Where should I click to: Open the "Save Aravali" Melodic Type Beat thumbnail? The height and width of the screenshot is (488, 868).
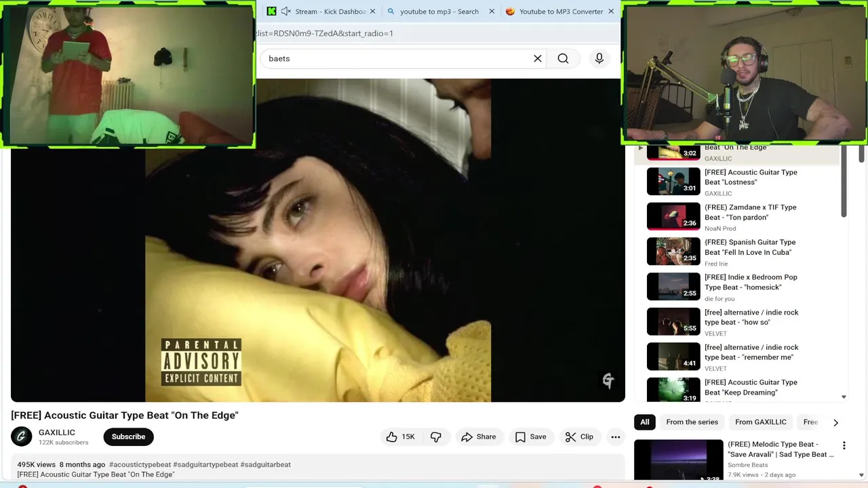[x=679, y=461]
